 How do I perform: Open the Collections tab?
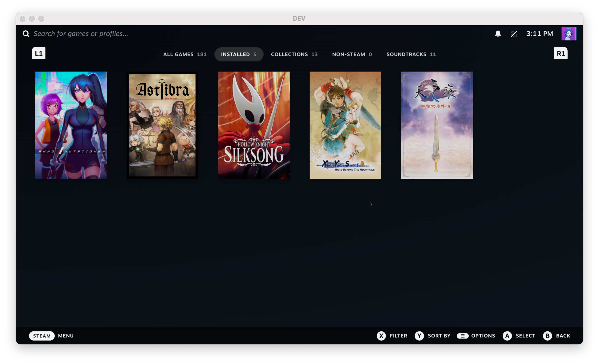click(x=294, y=54)
